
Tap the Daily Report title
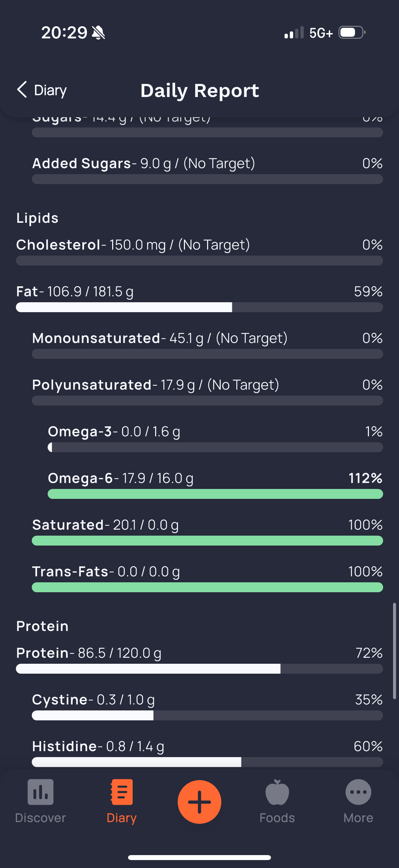click(200, 90)
